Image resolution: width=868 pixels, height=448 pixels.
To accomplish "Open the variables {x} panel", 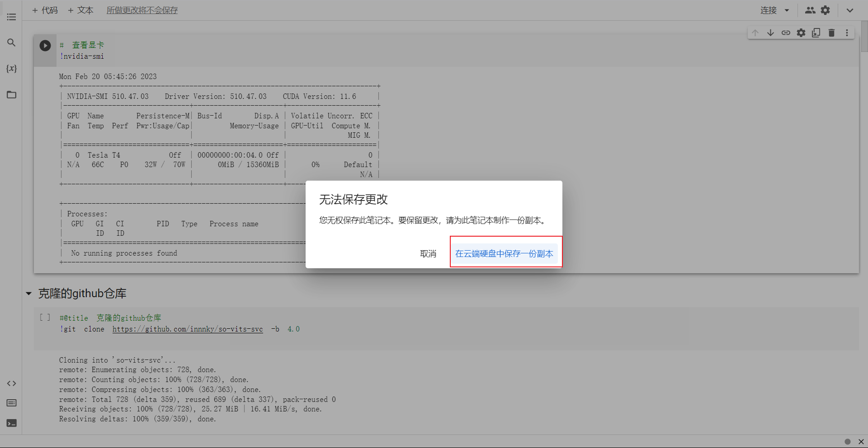I will [x=11, y=69].
